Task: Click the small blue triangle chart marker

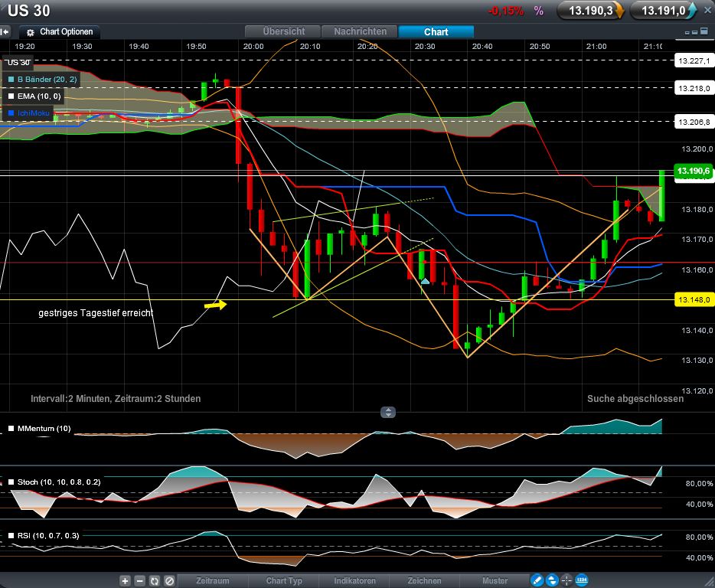Action: pyautogui.click(x=425, y=281)
